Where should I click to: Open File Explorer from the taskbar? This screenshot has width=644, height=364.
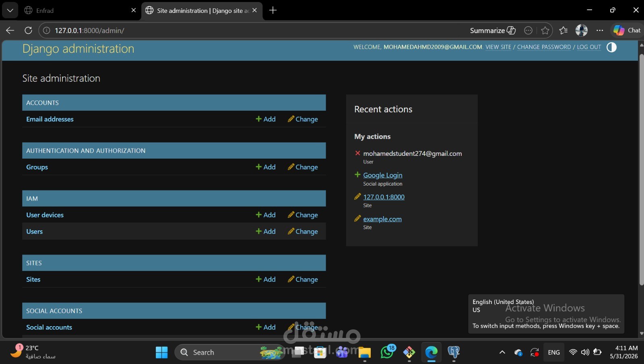[365, 352]
